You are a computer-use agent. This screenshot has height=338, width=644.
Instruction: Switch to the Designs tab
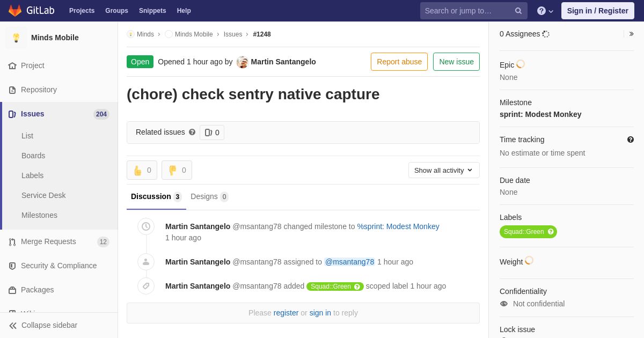(209, 196)
